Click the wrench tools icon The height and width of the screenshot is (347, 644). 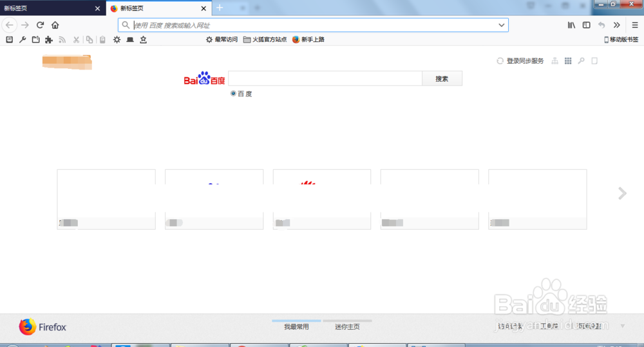23,39
